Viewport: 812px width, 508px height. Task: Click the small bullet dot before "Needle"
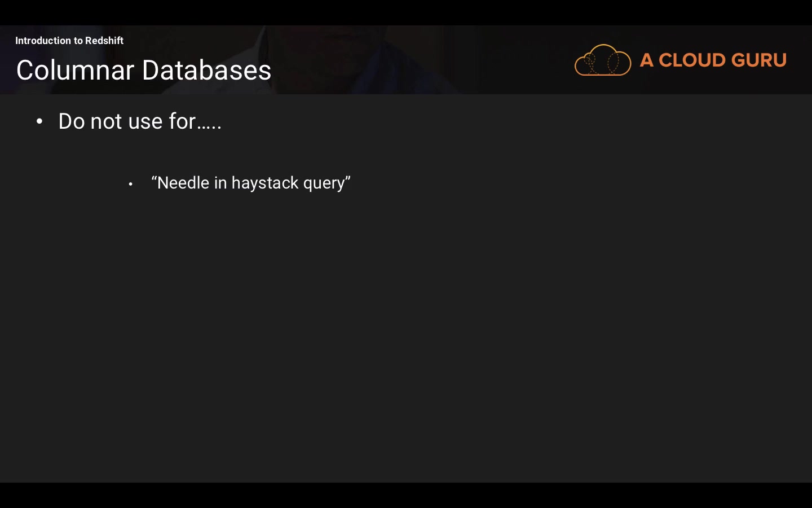tap(130, 184)
